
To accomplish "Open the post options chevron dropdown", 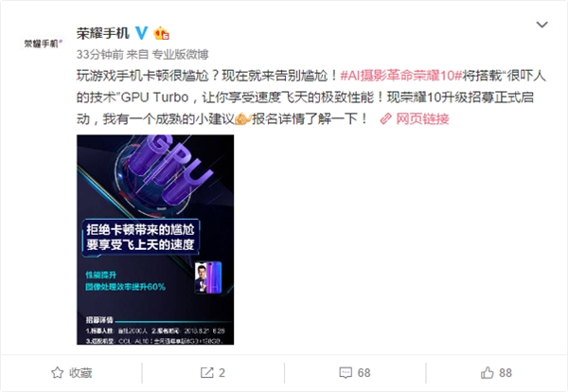I will [541, 25].
